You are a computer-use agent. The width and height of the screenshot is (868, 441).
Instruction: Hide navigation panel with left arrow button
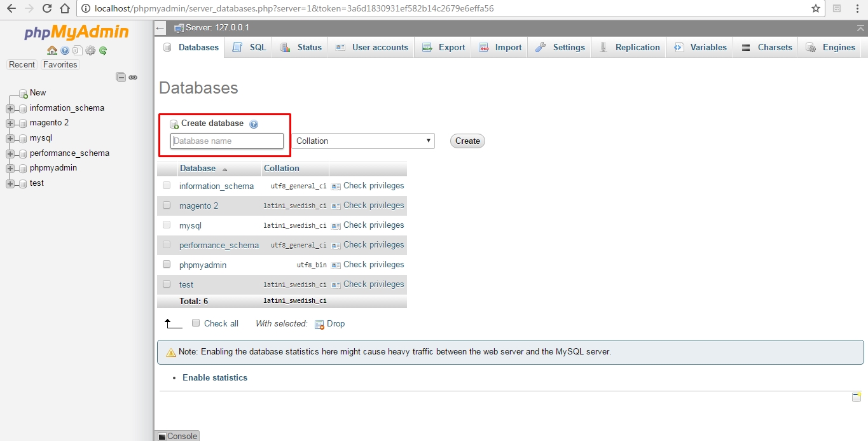160,28
